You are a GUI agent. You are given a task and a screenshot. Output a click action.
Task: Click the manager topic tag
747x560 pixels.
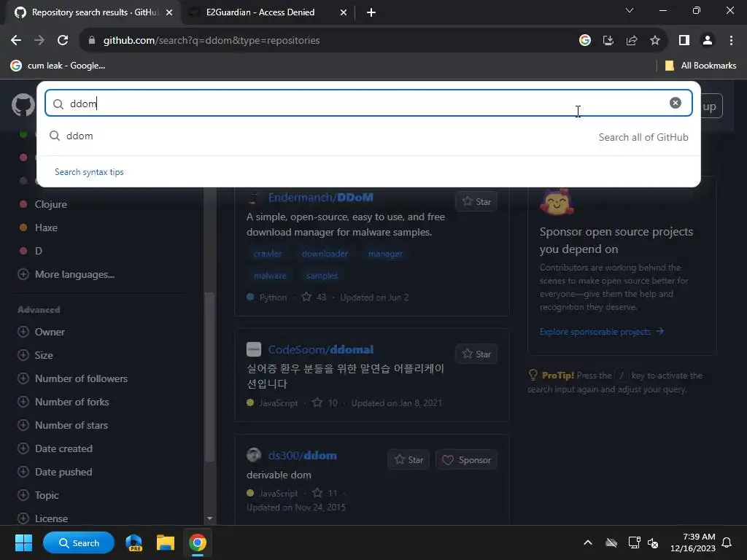[x=385, y=254]
